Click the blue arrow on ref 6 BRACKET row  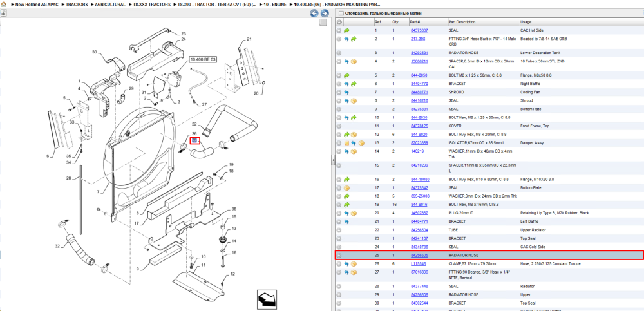pos(346,84)
